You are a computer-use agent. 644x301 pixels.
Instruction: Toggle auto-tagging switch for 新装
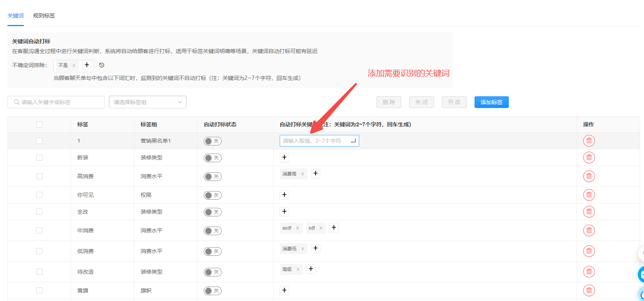click(x=213, y=158)
